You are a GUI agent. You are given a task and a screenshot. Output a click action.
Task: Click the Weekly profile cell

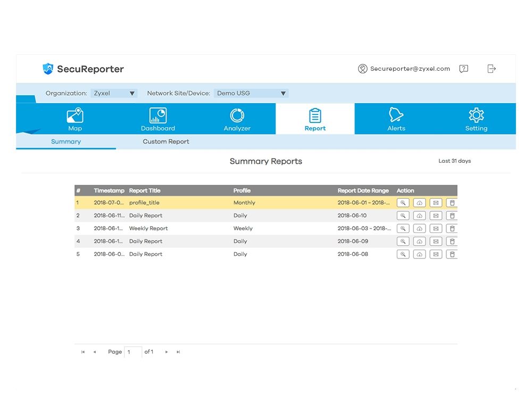click(x=243, y=228)
